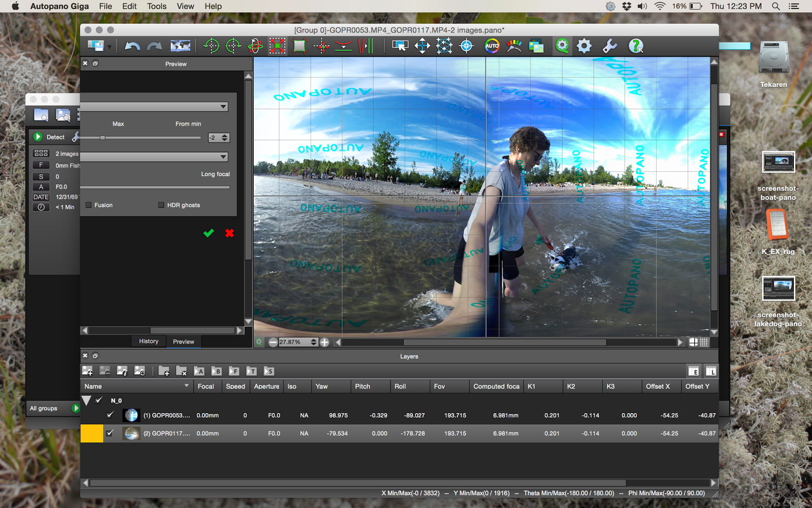Uncheck the (2) GOPR0117 image checkbox
The image size is (812, 508).
pyautogui.click(x=110, y=433)
